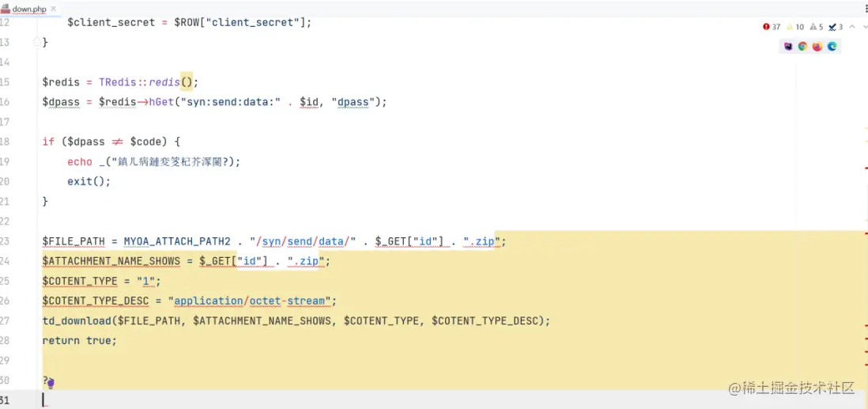Click the exit() call
868x409 pixels.
pos(89,182)
